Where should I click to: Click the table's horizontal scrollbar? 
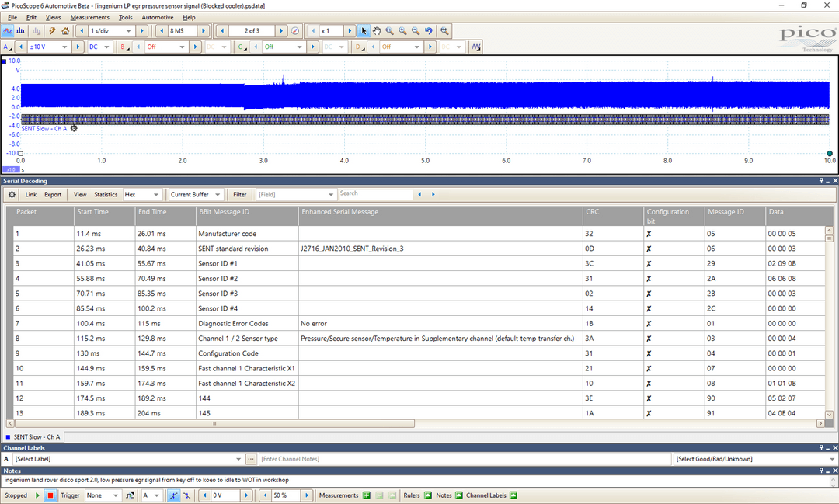[x=214, y=424]
